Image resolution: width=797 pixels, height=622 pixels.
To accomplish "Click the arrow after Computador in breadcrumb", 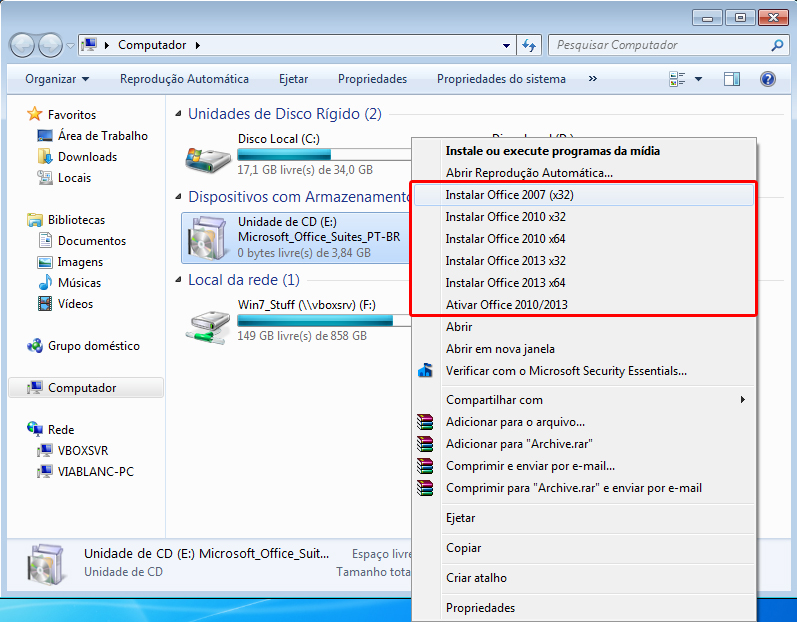I will (198, 45).
